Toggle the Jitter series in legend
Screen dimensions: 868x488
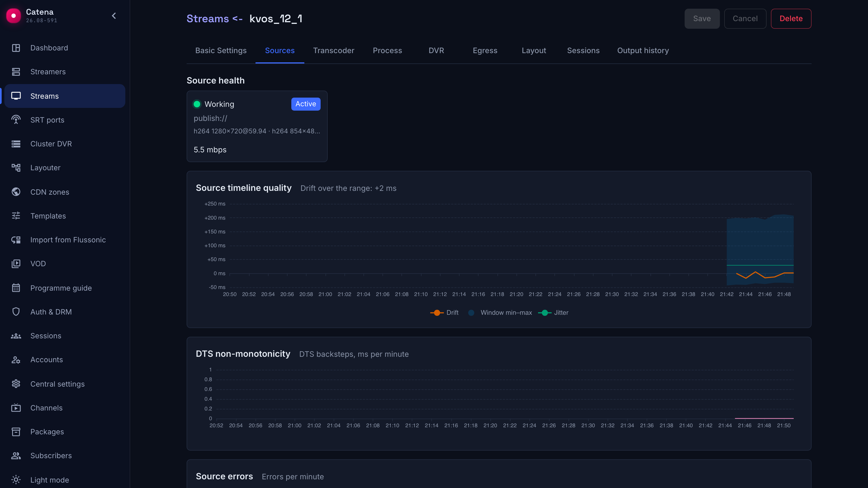pyautogui.click(x=553, y=313)
